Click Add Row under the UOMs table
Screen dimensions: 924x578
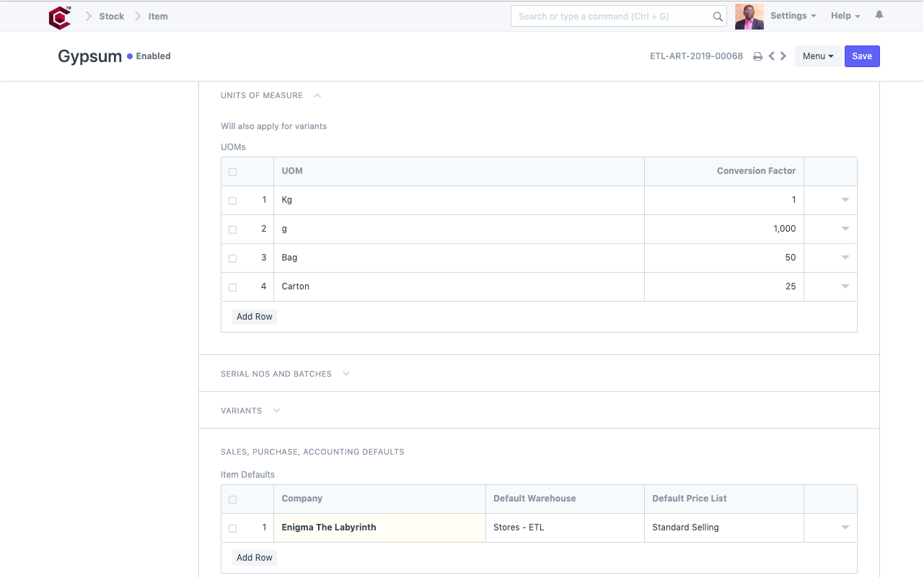[x=254, y=316]
